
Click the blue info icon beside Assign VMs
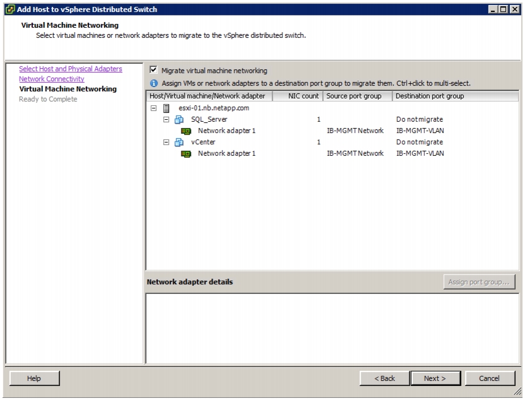(154, 83)
